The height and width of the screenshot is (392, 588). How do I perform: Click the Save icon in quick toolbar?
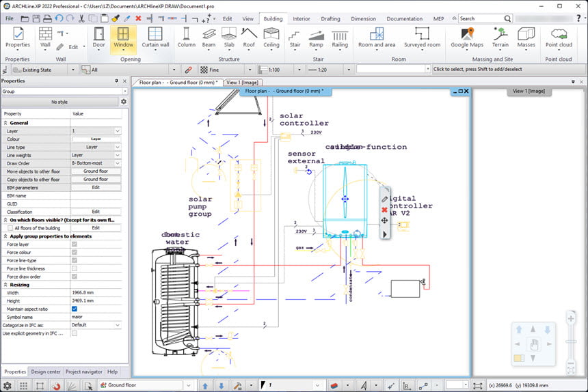click(x=36, y=18)
